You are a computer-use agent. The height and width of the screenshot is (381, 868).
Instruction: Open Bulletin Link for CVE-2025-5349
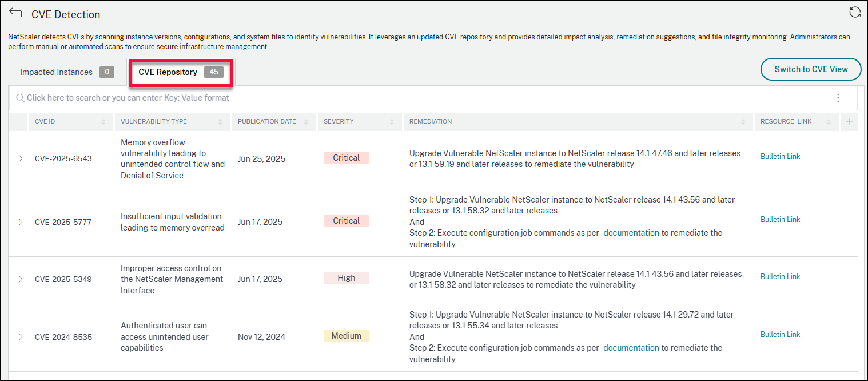point(780,276)
